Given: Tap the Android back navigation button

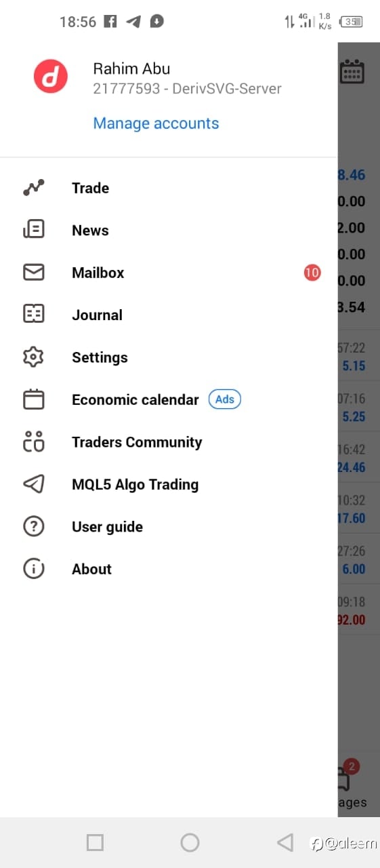Looking at the screenshot, I should click(285, 842).
